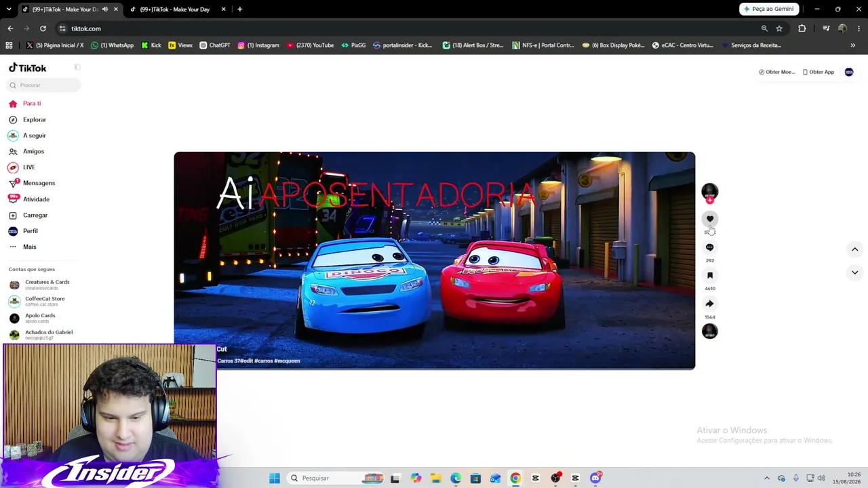The image size is (868, 488).
Task: Open the ChatGPT bookmark
Action: (x=215, y=45)
